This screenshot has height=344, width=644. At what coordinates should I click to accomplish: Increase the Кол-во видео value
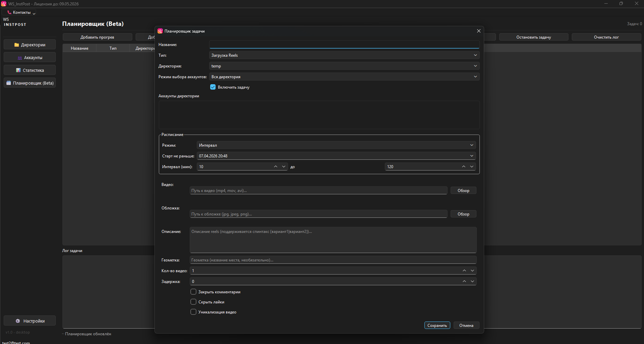(464, 271)
